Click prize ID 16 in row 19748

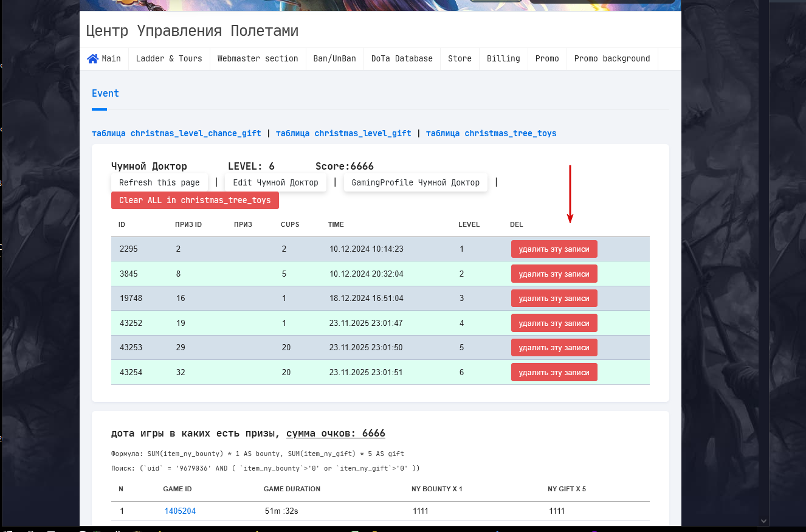(x=181, y=299)
